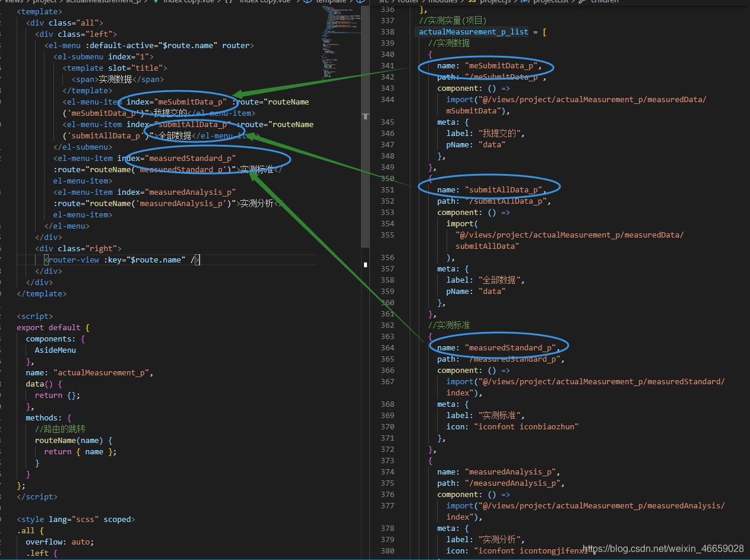Viewport: 750px width, 560px height.
Task: Click the template slot="title" tag
Action: click(x=115, y=68)
